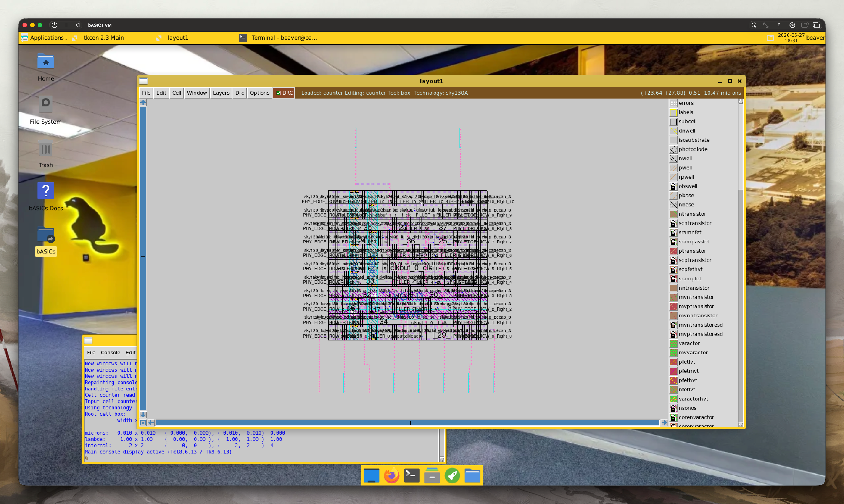Click the locked sramnfet layer icon
The height and width of the screenshot is (504, 844).
point(673,232)
